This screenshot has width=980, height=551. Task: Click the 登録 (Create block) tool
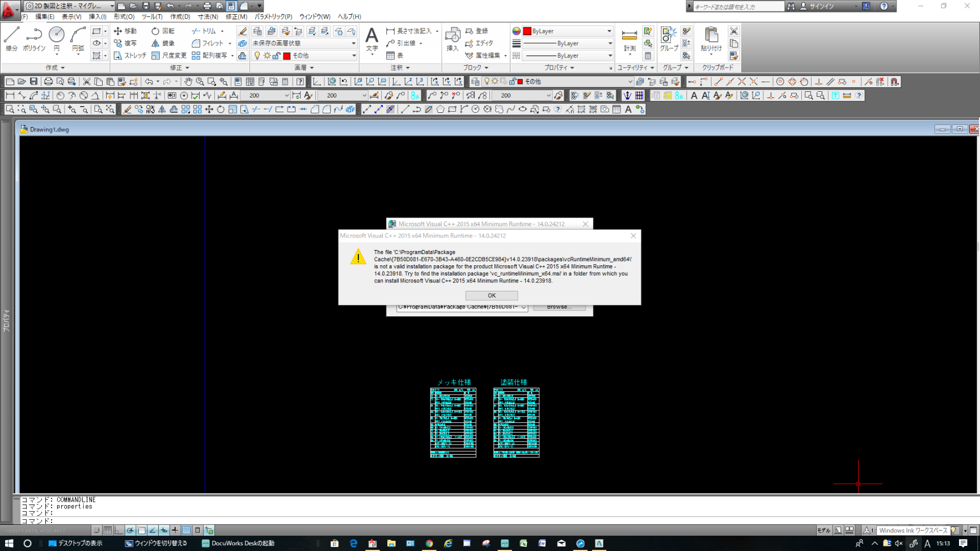click(476, 31)
